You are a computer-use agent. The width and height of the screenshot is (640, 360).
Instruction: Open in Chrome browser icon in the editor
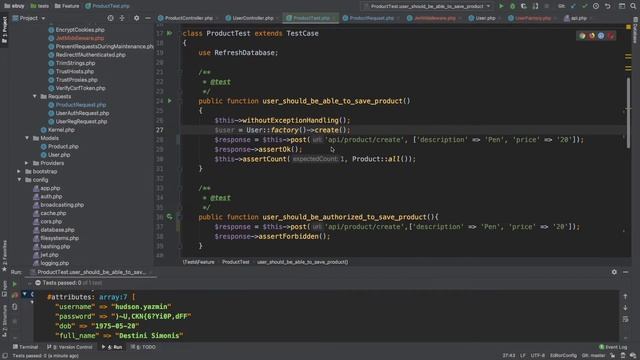(582, 36)
